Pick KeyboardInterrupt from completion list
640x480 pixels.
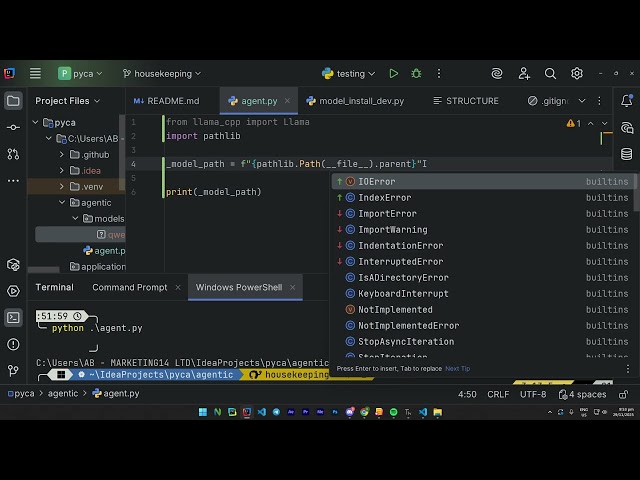(482, 293)
